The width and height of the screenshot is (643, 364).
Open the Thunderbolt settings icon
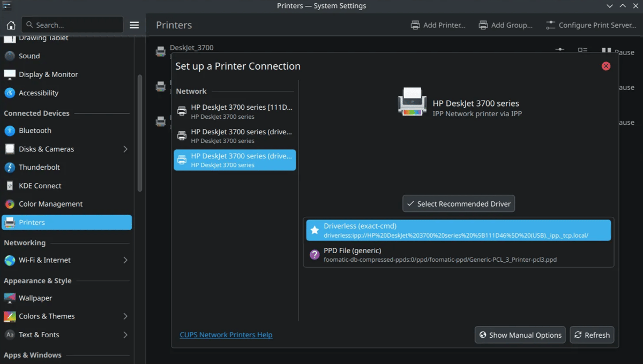[10, 168]
